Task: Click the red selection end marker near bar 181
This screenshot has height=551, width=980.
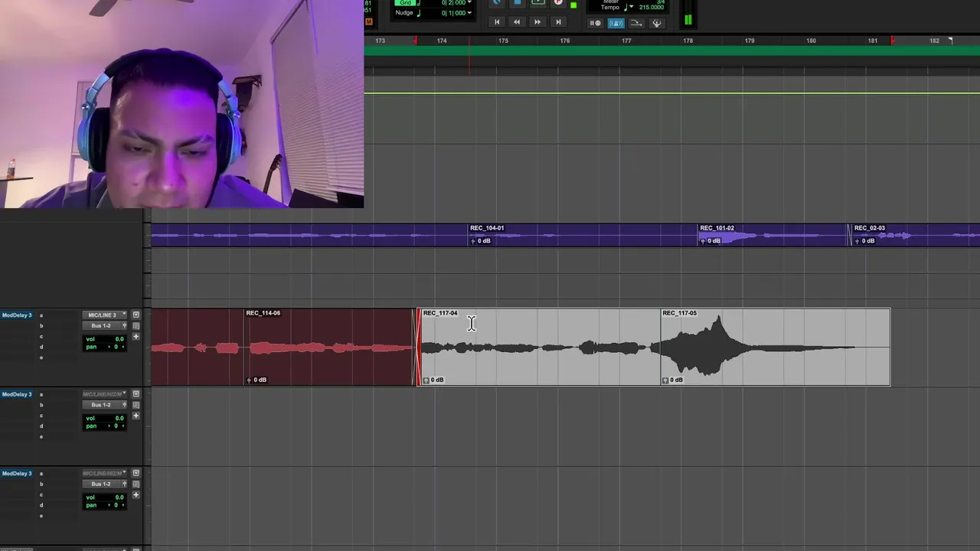Action: pyautogui.click(x=893, y=40)
